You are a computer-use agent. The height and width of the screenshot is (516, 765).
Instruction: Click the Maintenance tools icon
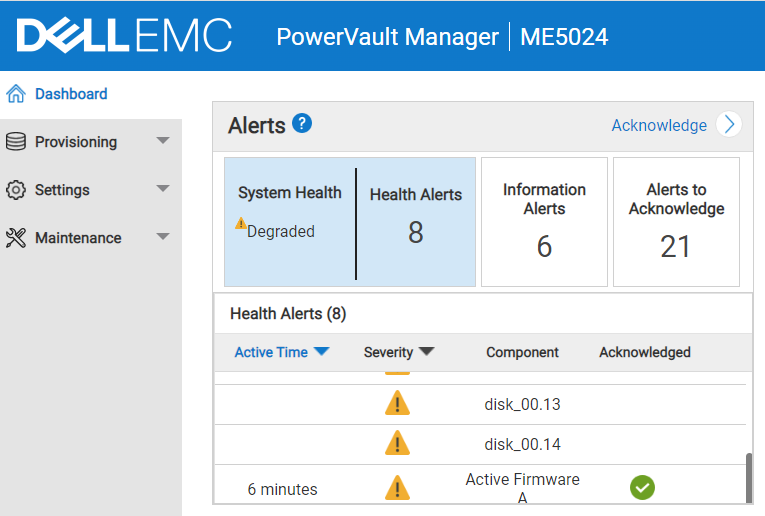(x=15, y=238)
